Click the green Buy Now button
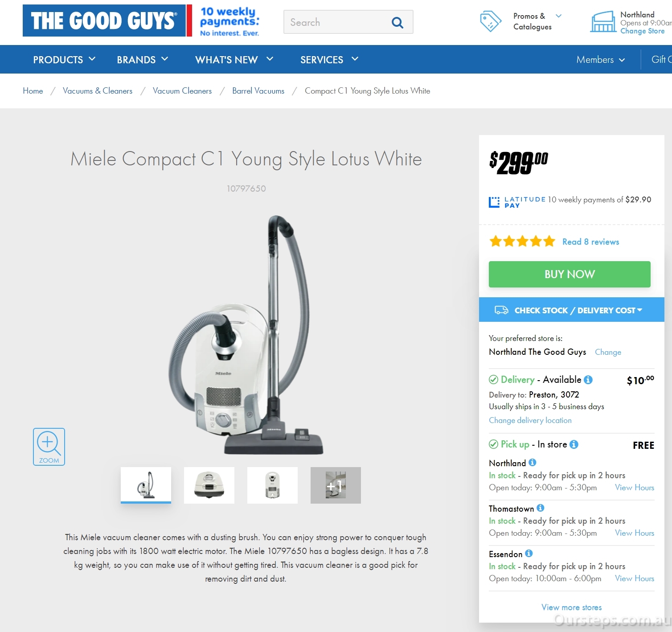Viewport: 672px width, 632px height. pyautogui.click(x=570, y=274)
